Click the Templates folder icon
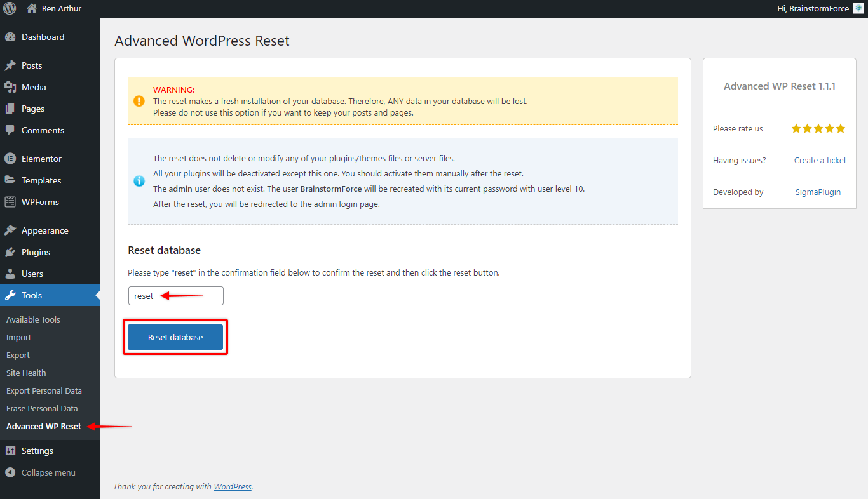 [10, 180]
